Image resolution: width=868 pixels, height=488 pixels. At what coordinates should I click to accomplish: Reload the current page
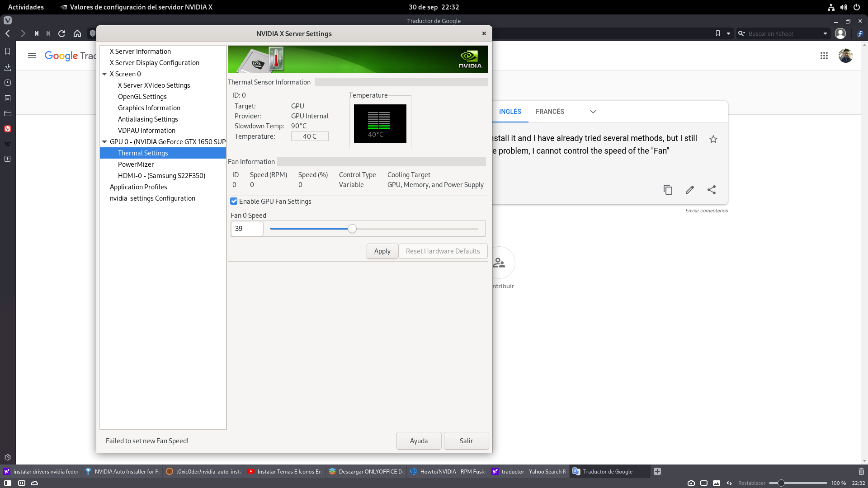point(62,33)
